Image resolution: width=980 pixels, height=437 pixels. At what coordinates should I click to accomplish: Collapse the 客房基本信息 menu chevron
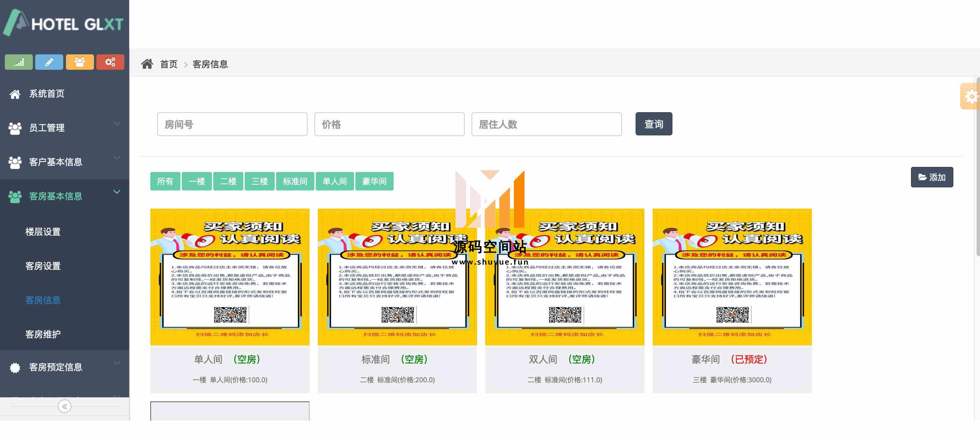coord(117,192)
